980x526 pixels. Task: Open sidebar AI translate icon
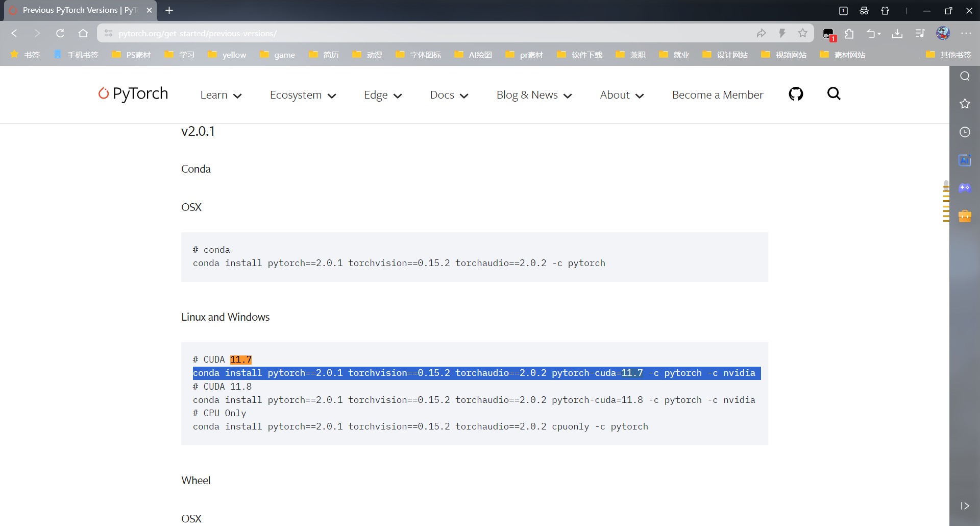965,160
